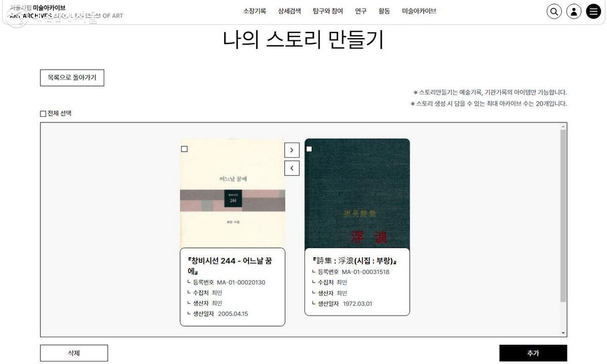Screen dimensions: 607x364
Task: Open the 상세검색 menu
Action: pos(289,11)
